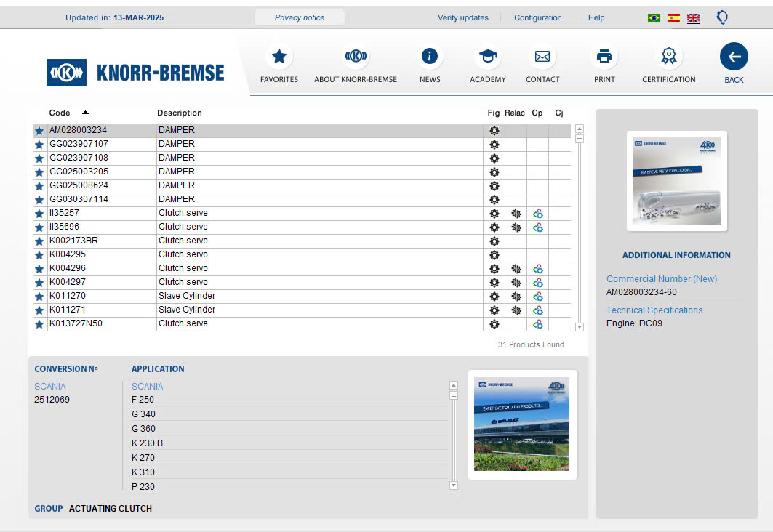The width and height of the screenshot is (773, 532).
Task: Switch language to English UK flag
Action: tap(693, 17)
